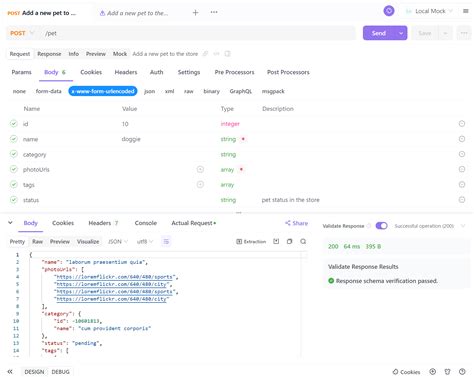Screen dimensions: 474x377
Task: Uncheck the id parameter checkbox
Action: coord(14,124)
